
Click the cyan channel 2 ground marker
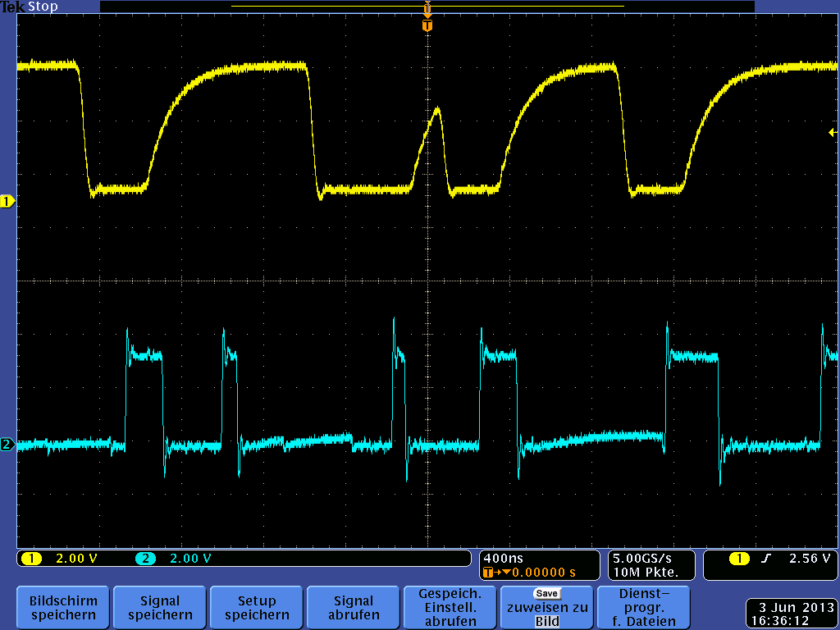click(x=7, y=445)
